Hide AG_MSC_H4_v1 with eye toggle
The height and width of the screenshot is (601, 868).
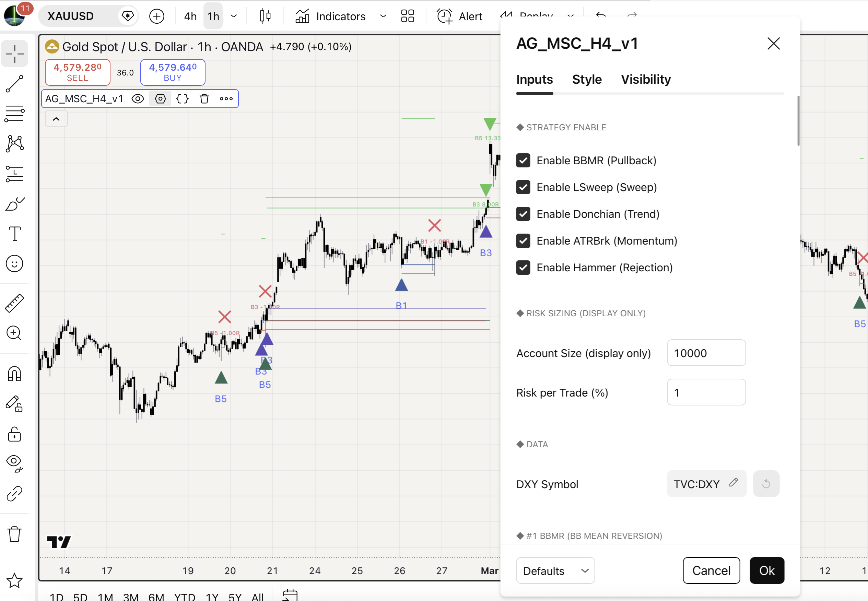click(x=138, y=98)
